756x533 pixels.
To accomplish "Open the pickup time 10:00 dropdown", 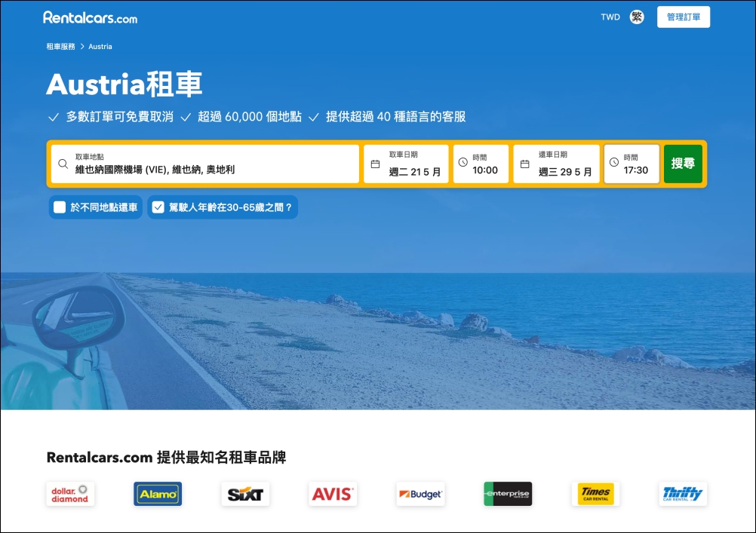I will click(x=481, y=164).
